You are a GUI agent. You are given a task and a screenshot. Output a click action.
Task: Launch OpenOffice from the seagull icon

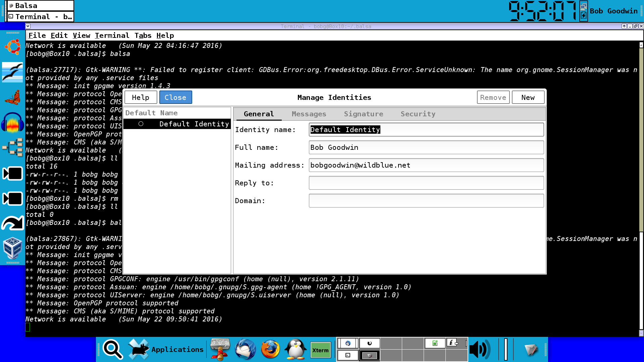click(x=12, y=72)
